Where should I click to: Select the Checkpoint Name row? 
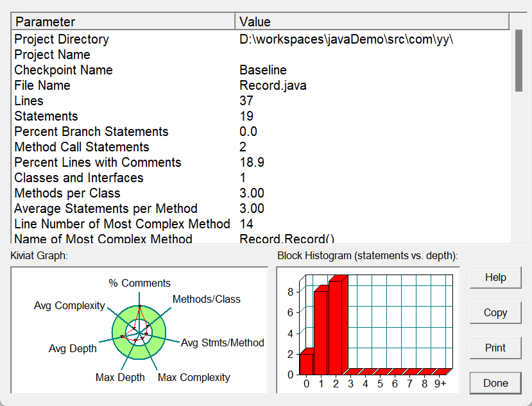(261, 70)
